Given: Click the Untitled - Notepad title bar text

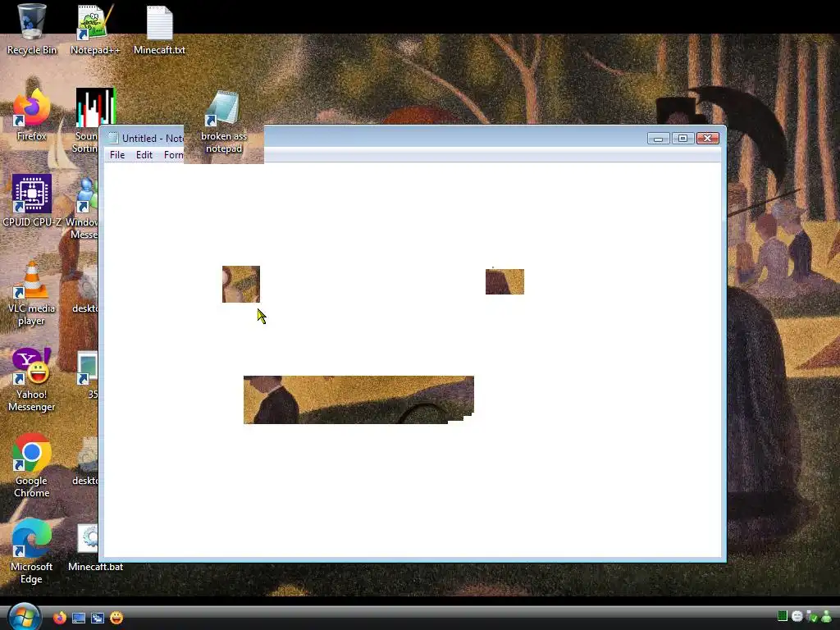Looking at the screenshot, I should [x=153, y=138].
